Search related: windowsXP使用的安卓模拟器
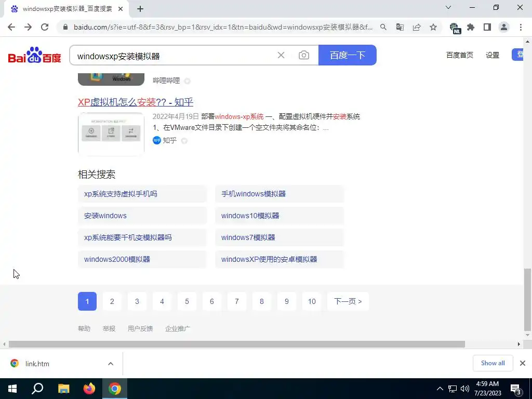This screenshot has height=399, width=532. (280, 259)
